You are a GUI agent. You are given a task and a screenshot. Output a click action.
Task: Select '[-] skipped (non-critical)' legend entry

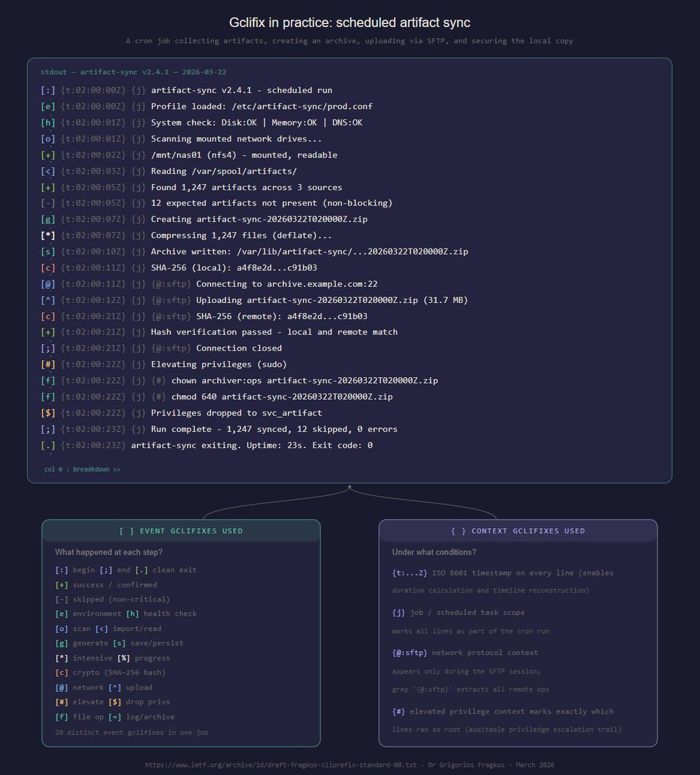pos(113,599)
